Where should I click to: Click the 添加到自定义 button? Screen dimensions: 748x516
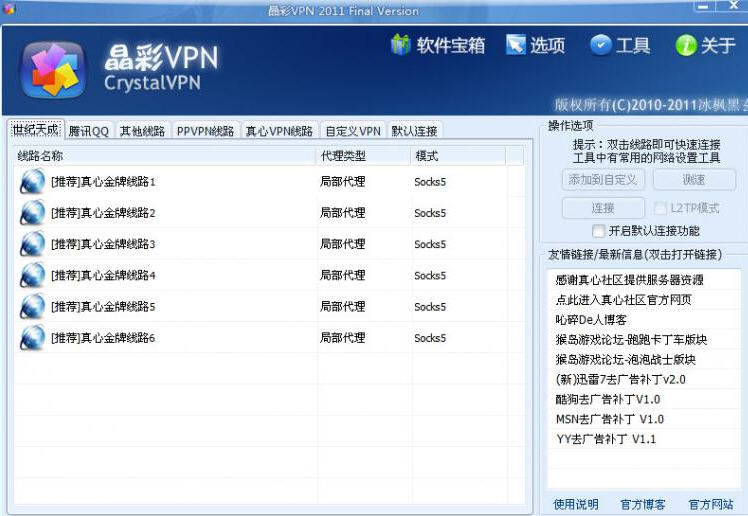pyautogui.click(x=603, y=180)
